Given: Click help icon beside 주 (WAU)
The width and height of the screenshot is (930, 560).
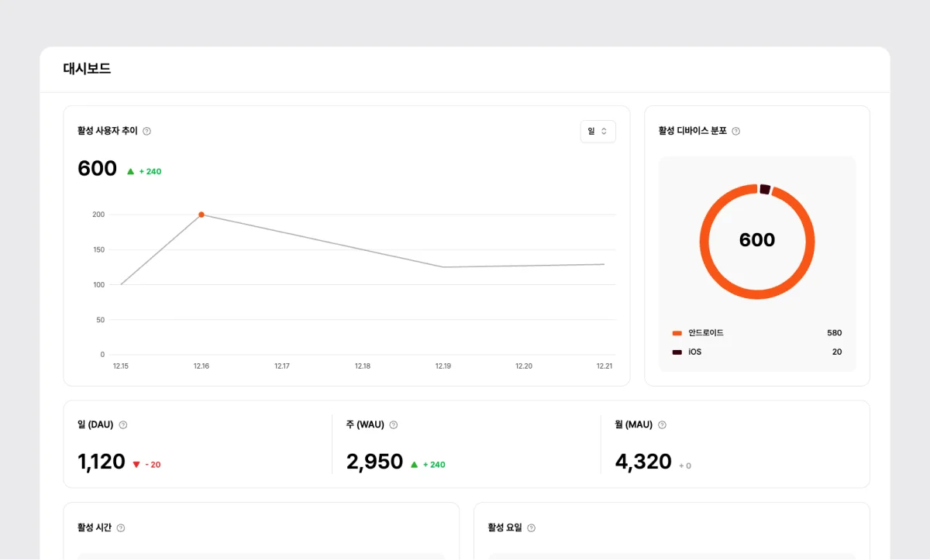Looking at the screenshot, I should pos(394,425).
